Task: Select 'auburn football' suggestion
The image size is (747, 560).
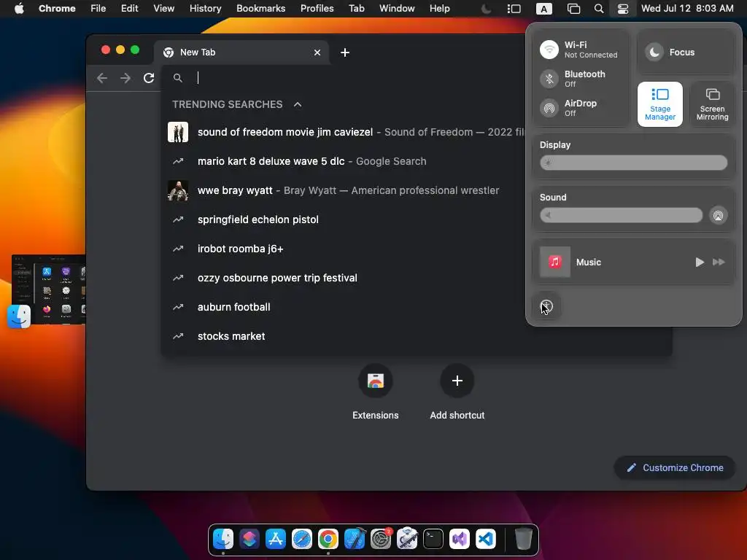Action: pos(343,307)
